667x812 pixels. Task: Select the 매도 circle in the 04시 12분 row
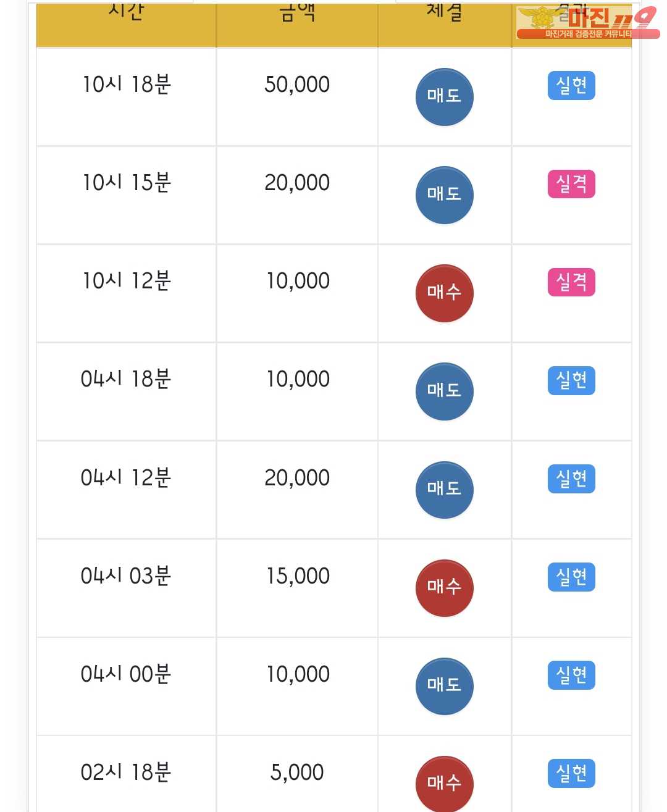[x=445, y=490]
